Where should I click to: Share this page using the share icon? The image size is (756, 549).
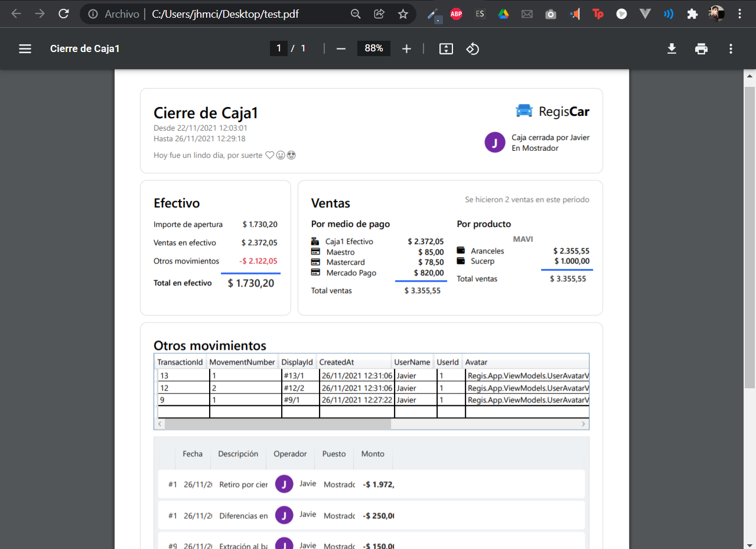click(379, 14)
